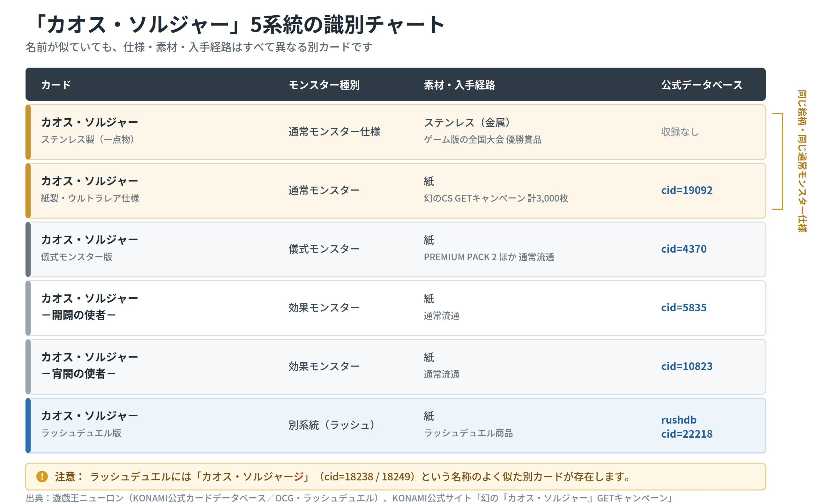Click the 収録なし database cell

pyautogui.click(x=680, y=132)
